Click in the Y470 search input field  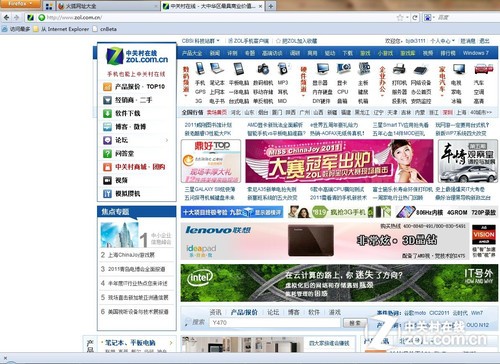click(x=275, y=323)
